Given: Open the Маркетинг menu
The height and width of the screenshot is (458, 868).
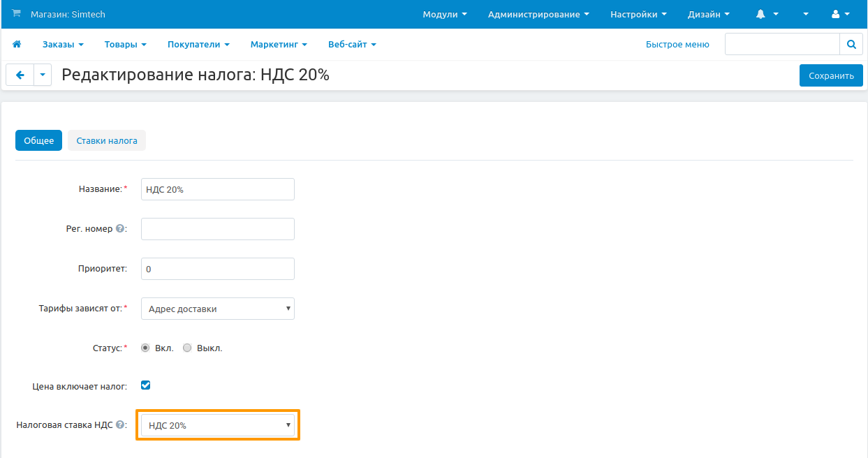Looking at the screenshot, I should click(279, 44).
